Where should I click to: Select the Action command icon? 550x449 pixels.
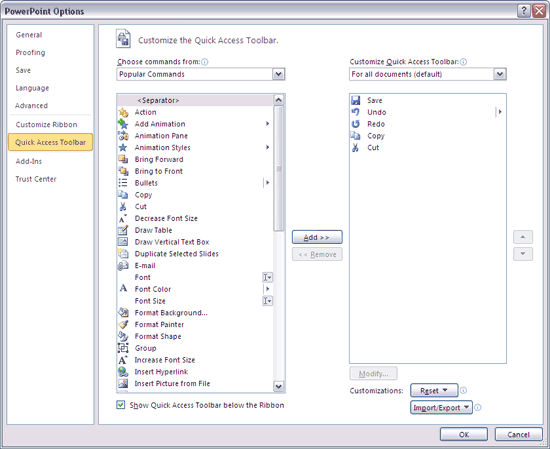tap(123, 112)
